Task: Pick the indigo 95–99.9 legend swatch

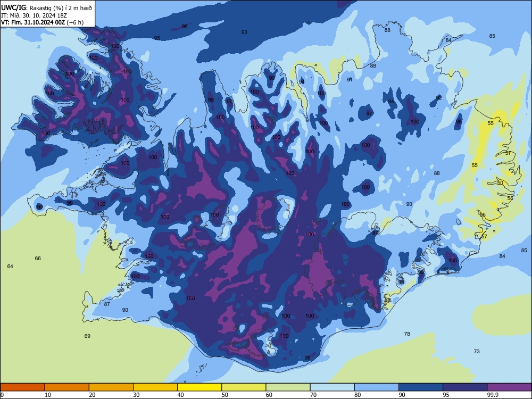Action: 465,387
